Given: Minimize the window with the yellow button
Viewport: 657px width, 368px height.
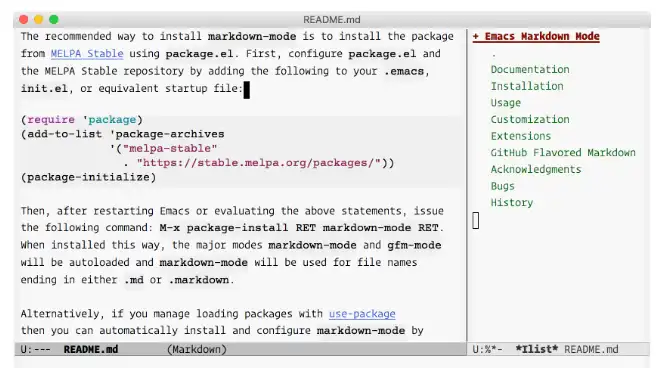Looking at the screenshot, I should coord(39,20).
